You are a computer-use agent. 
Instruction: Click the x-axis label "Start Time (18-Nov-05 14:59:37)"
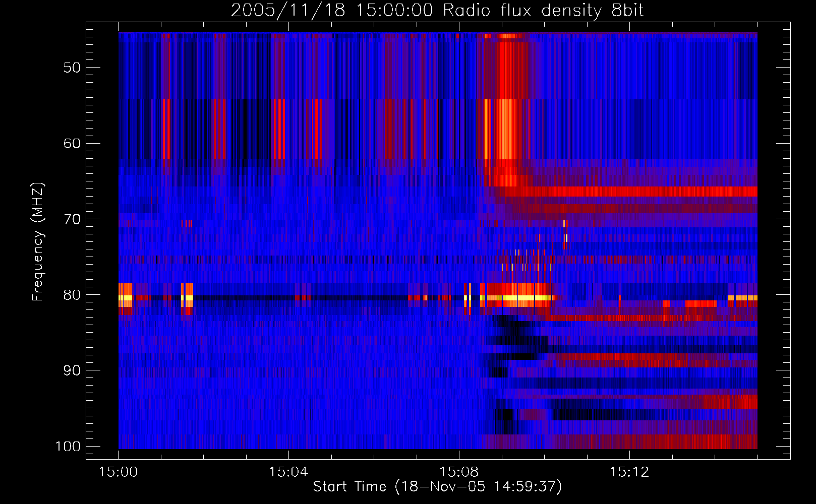(437, 487)
